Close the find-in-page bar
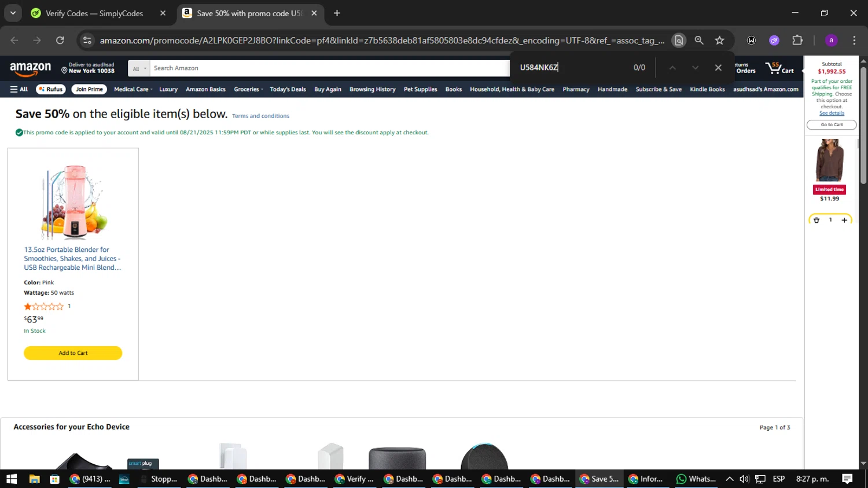 718,68
